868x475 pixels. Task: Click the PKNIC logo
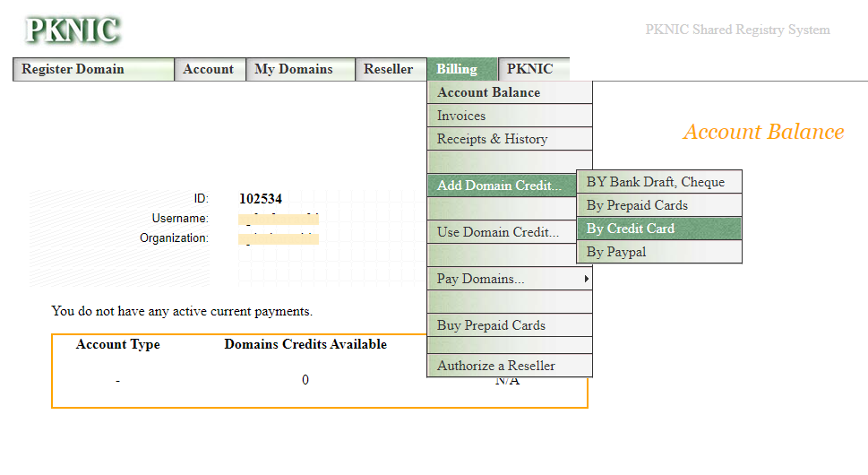tap(73, 30)
